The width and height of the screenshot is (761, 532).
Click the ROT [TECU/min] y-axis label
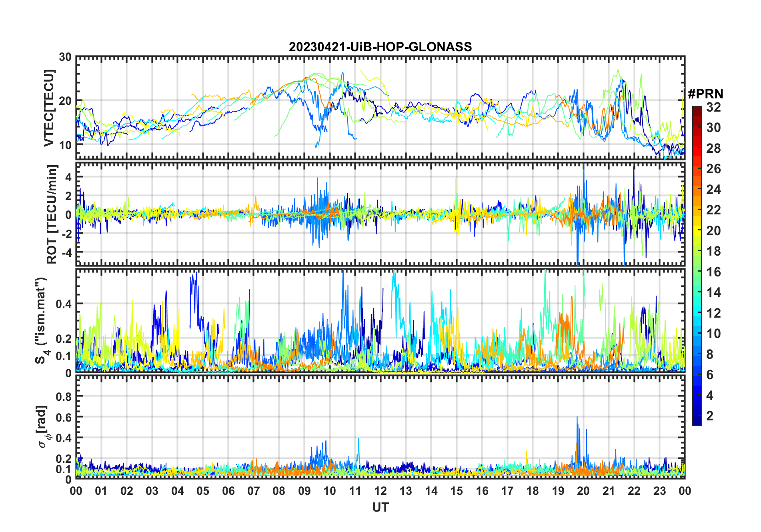[52, 214]
